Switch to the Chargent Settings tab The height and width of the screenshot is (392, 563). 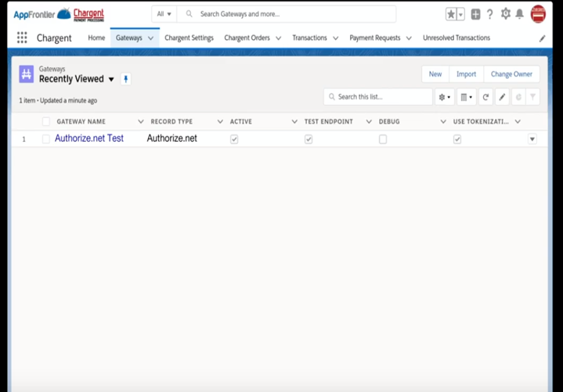(x=189, y=38)
